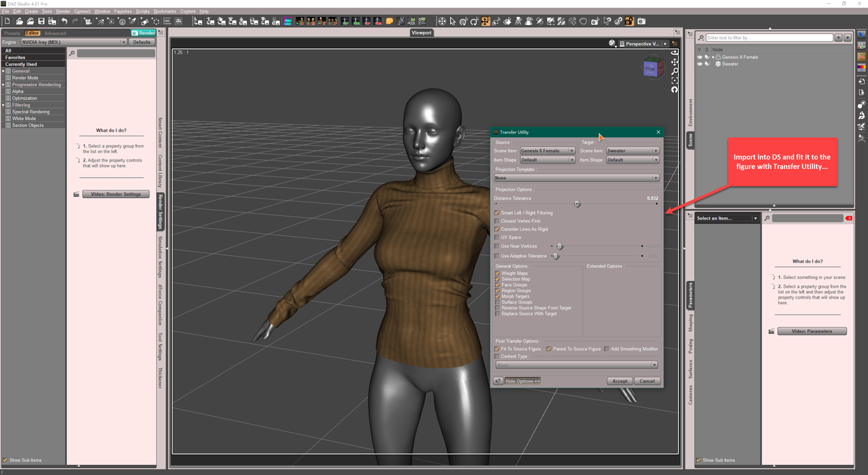
Task: Click the Save scene icon in toolbar
Action: click(41, 22)
